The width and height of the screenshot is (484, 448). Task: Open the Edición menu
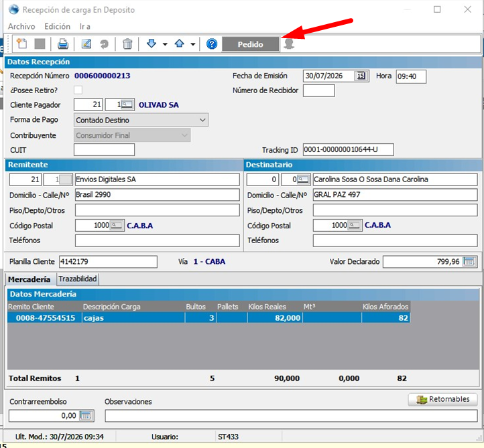pos(58,27)
